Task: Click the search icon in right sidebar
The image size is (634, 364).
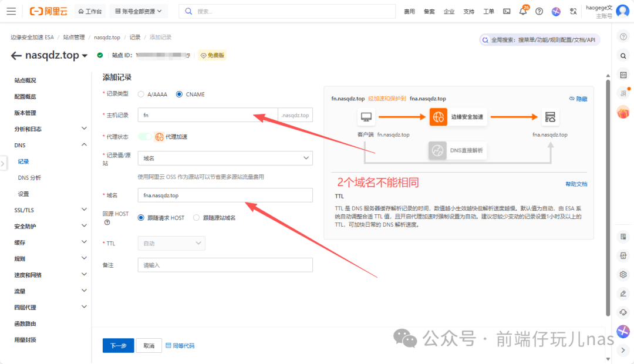Action: 623,56
